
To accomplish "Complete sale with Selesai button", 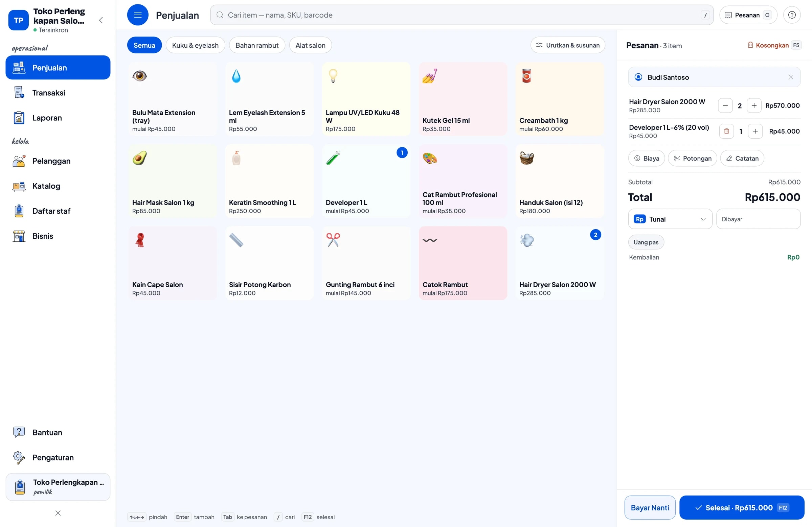I will (741, 508).
